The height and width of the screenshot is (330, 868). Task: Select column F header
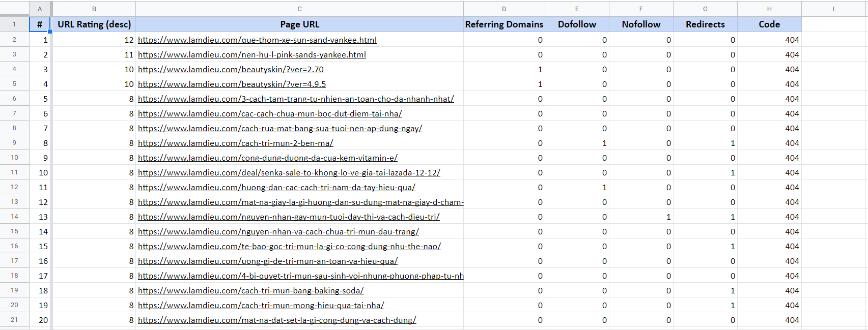641,9
